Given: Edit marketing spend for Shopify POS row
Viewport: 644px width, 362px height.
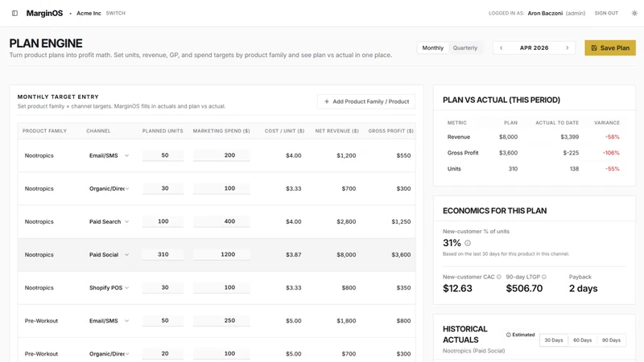Looking at the screenshot, I should (x=221, y=288).
